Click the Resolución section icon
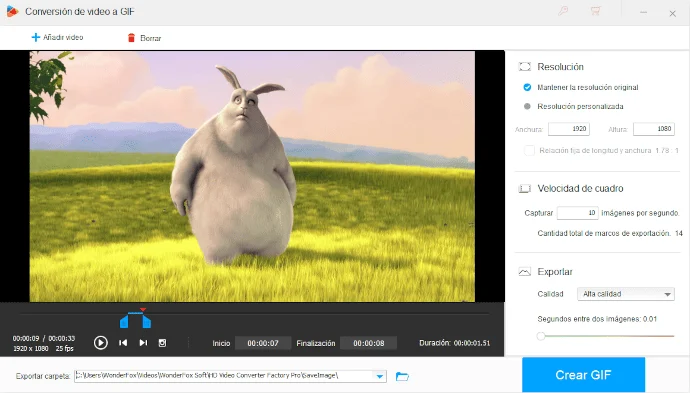The width and height of the screenshot is (690, 393). [x=525, y=67]
